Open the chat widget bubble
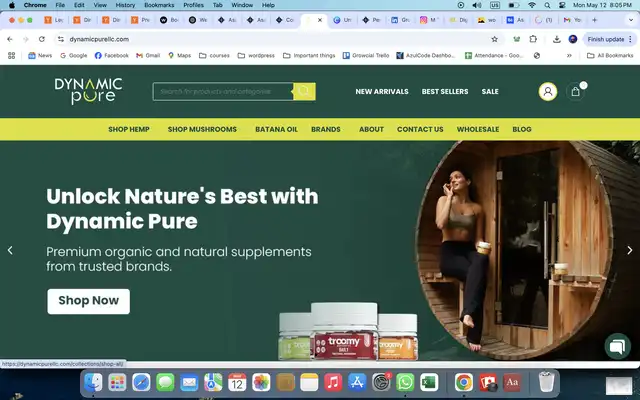 pos(617,346)
